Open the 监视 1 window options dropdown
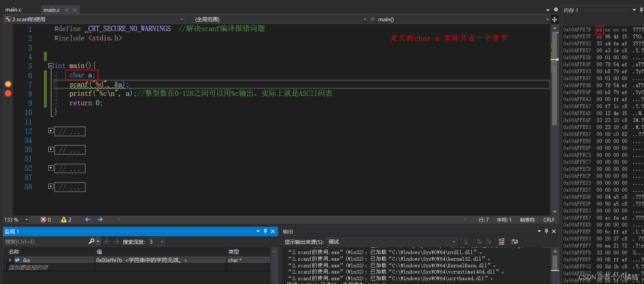644x284 pixels. coord(258,231)
